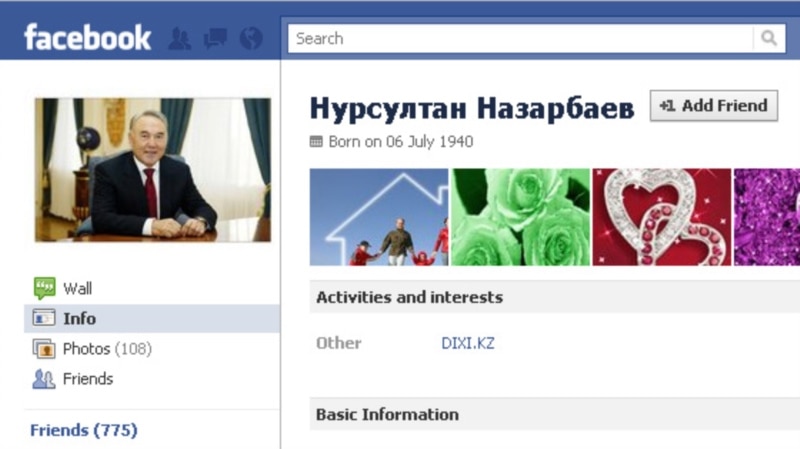Open the friend requests icon
800x449 pixels.
pyautogui.click(x=179, y=38)
